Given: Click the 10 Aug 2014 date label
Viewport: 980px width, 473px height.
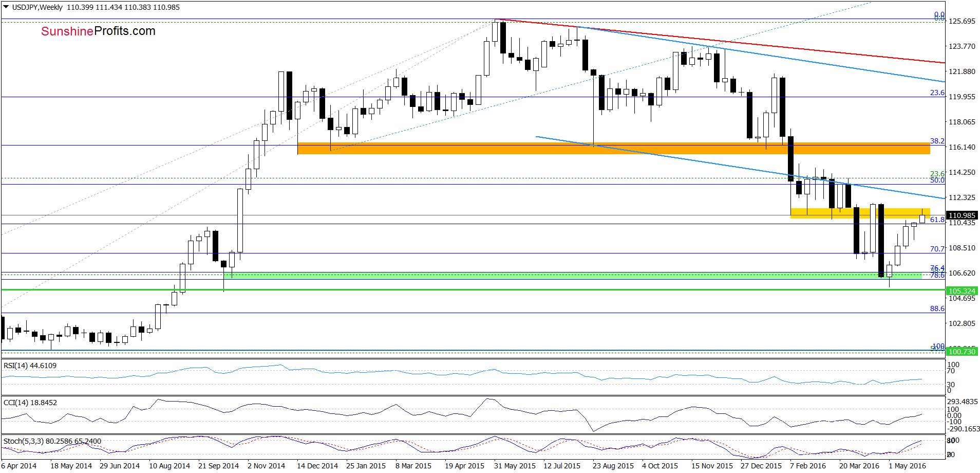Looking at the screenshot, I should (x=169, y=466).
